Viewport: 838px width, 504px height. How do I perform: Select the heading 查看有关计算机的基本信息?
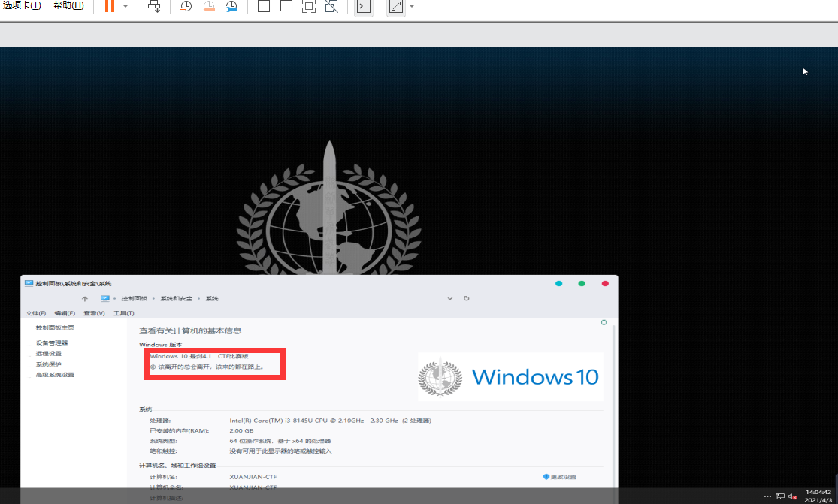[190, 331]
